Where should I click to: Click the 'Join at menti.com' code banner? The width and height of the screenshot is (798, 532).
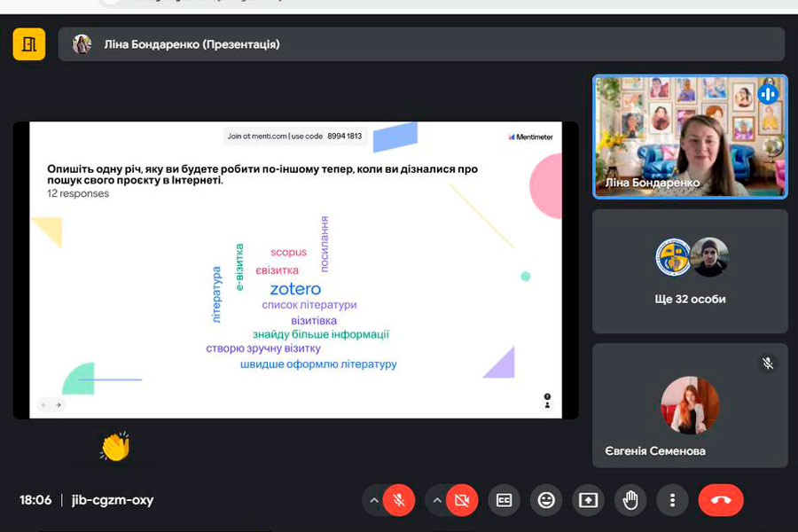coord(294,136)
